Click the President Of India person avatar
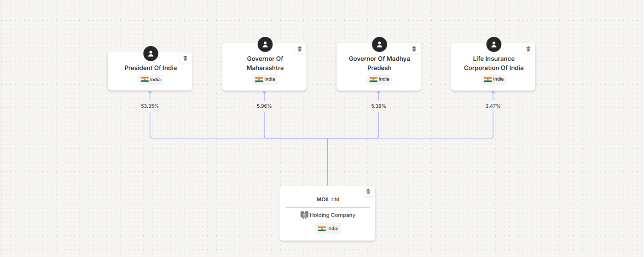 point(151,53)
